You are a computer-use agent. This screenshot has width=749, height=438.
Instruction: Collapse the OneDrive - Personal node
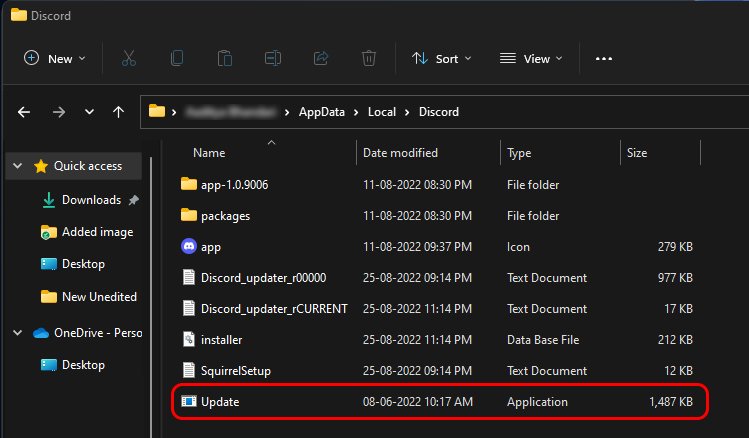18,332
